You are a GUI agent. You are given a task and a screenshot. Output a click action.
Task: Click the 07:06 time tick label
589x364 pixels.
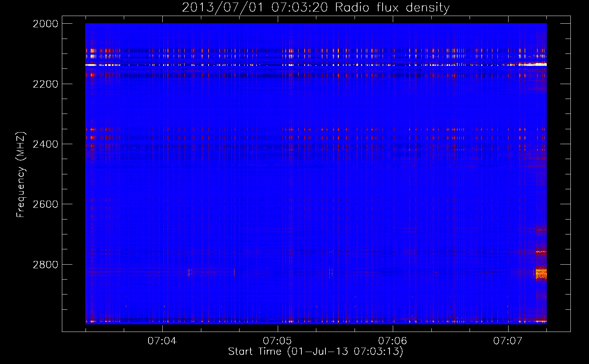pyautogui.click(x=392, y=341)
